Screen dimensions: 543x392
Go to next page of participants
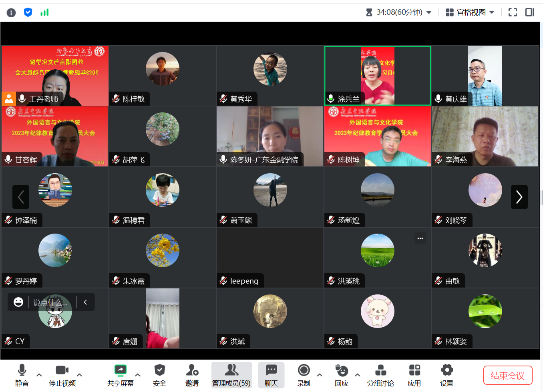click(519, 197)
